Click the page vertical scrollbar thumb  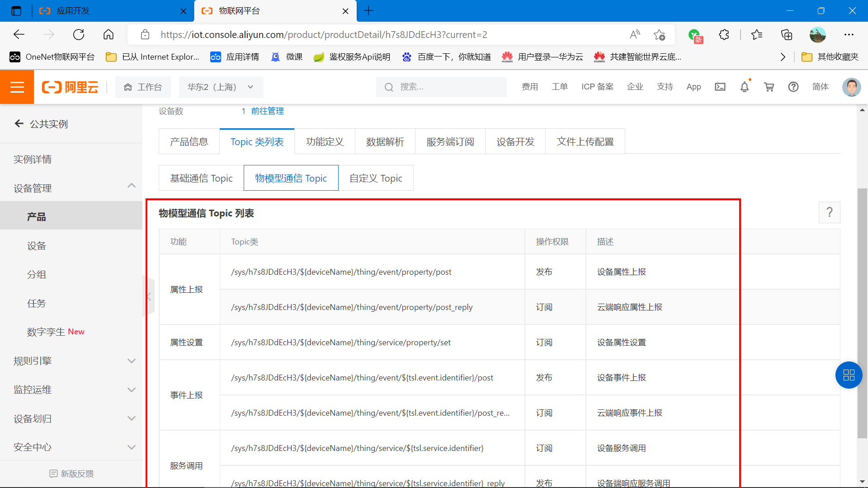(x=862, y=313)
